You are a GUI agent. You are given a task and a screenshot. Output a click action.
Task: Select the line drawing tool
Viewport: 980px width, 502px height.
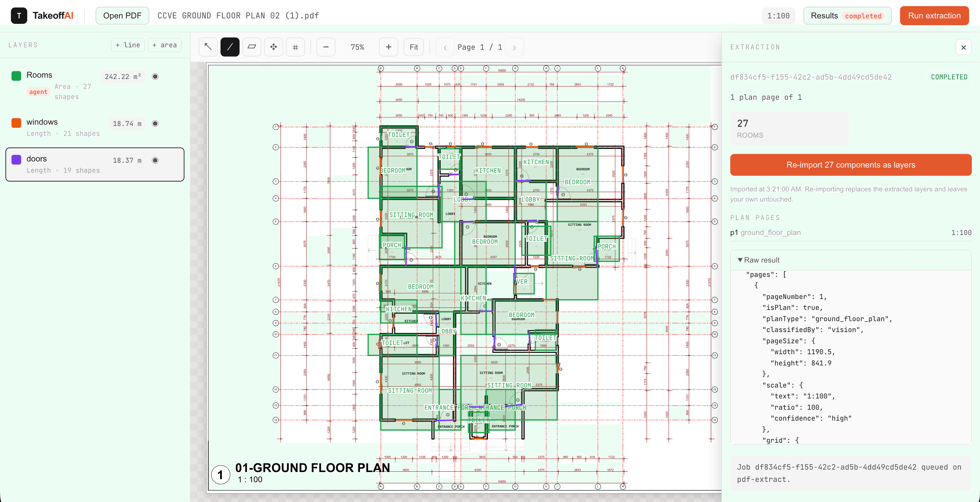pyautogui.click(x=230, y=47)
